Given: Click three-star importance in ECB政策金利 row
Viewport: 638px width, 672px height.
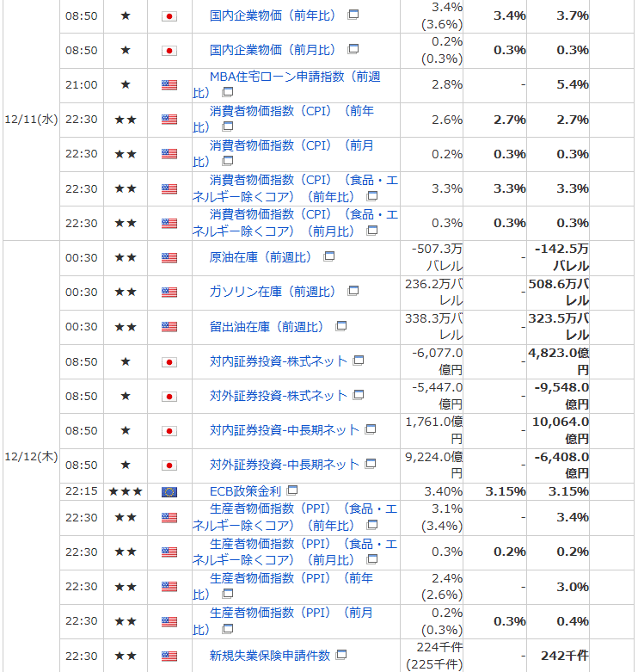Looking at the screenshot, I should coord(126,491).
